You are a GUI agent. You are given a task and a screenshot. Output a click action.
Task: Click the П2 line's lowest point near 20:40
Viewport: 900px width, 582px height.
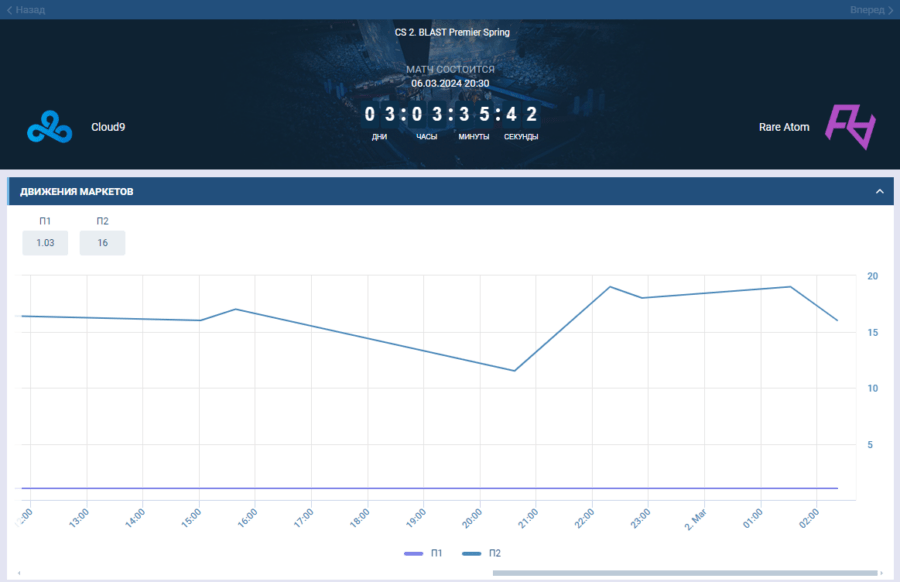point(515,371)
